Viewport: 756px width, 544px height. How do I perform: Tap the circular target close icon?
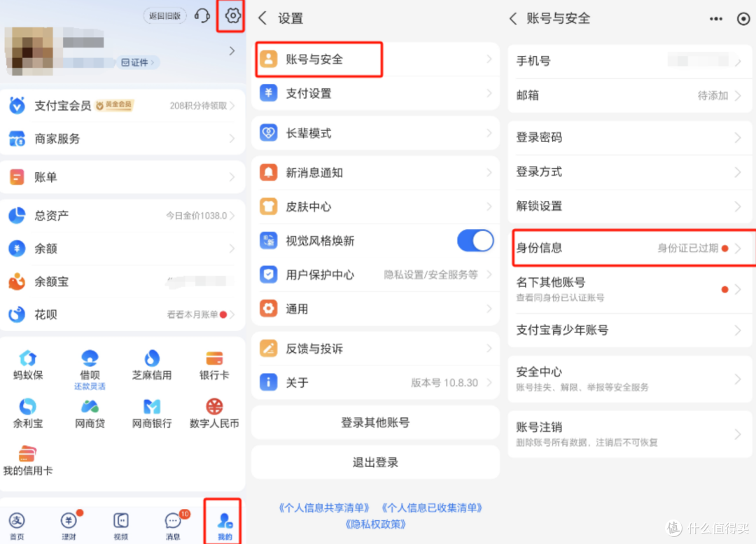point(743,18)
